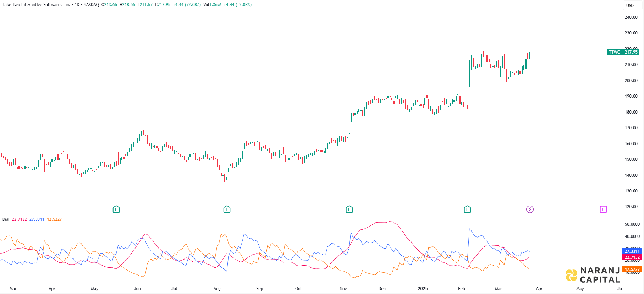Image resolution: width=644 pixels, height=294 pixels.
Task: Click the blue 27.3311 axis value tag
Action: pos(632,251)
